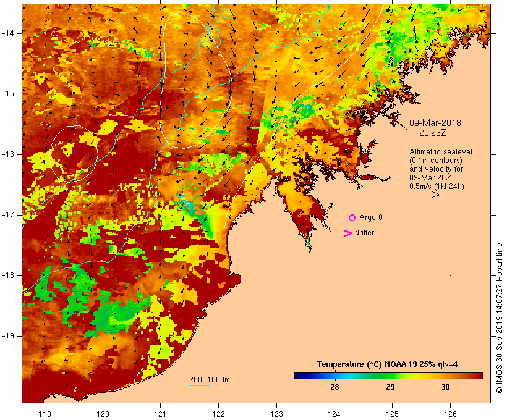Click the longitude label 125
Image resolution: width=507 pixels, height=420 pixels.
392,414
